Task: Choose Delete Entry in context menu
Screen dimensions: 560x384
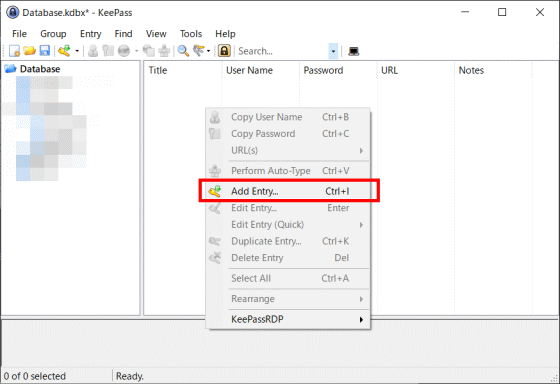Action: [288, 258]
